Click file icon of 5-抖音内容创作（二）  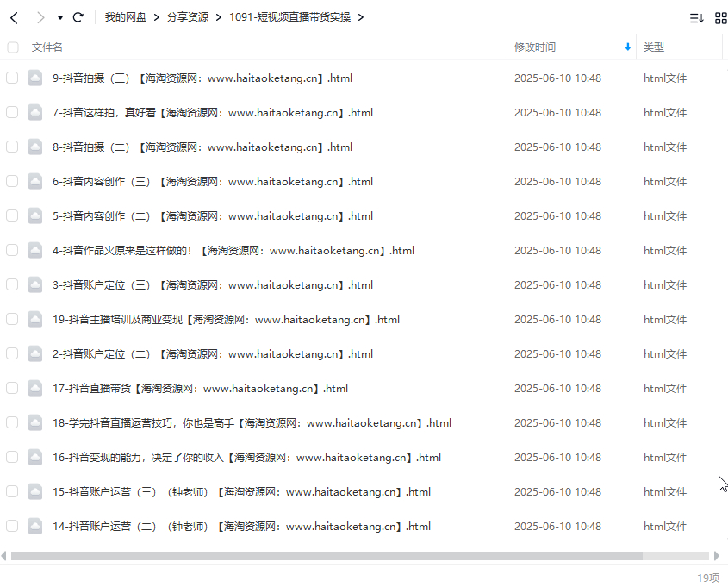(35, 216)
